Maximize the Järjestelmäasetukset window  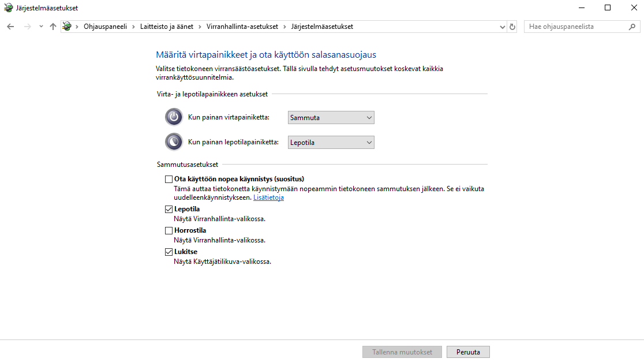608,8
